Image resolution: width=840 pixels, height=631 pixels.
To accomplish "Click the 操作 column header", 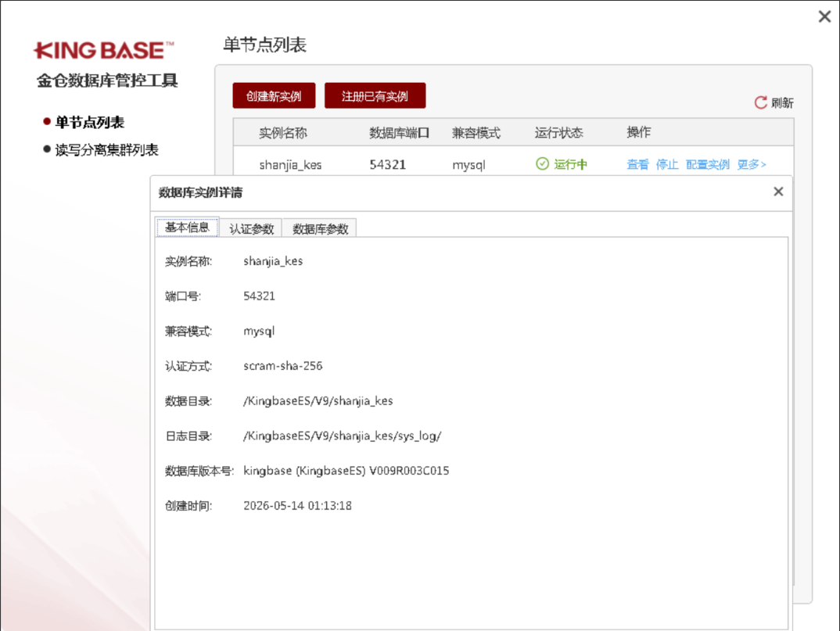I will click(638, 132).
